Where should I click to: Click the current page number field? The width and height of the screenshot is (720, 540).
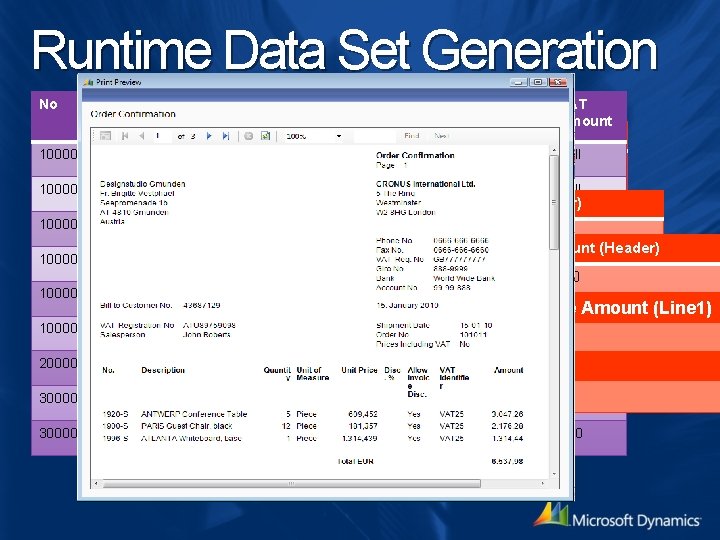click(161, 136)
